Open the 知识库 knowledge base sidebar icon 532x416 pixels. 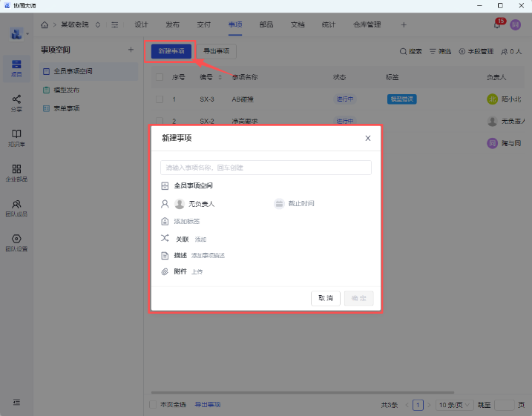click(x=16, y=137)
